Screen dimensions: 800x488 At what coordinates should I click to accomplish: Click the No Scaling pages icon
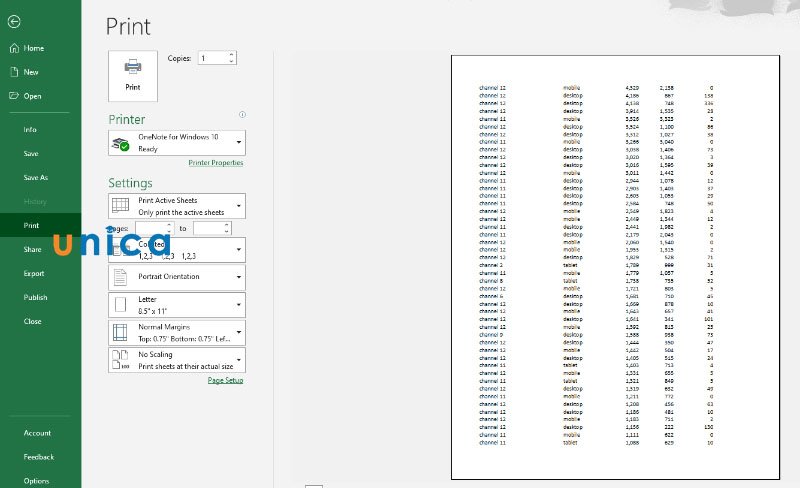tap(120, 359)
